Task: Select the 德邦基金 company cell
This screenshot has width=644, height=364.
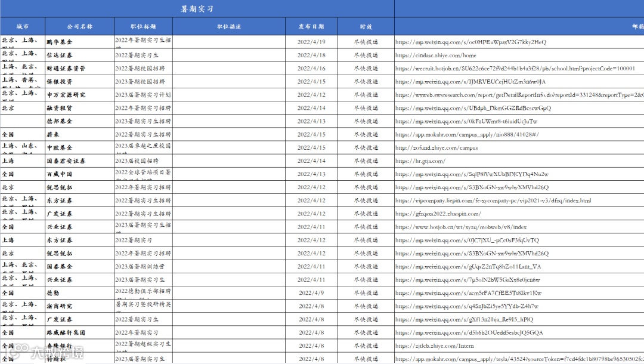Action: [80, 121]
